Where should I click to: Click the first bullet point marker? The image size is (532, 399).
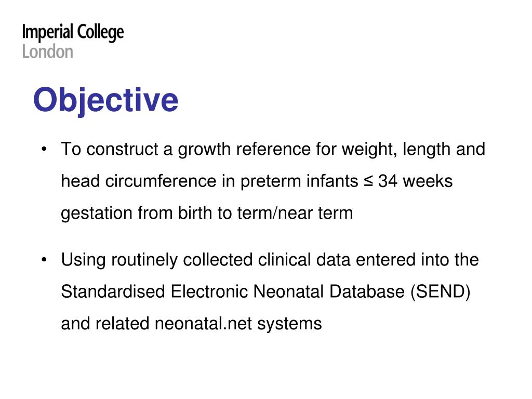click(x=44, y=149)
